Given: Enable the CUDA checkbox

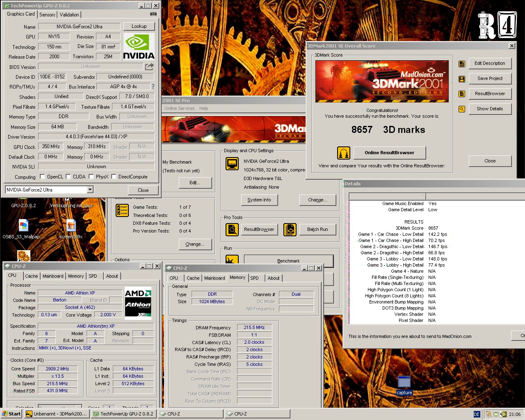Looking at the screenshot, I should click(68, 177).
